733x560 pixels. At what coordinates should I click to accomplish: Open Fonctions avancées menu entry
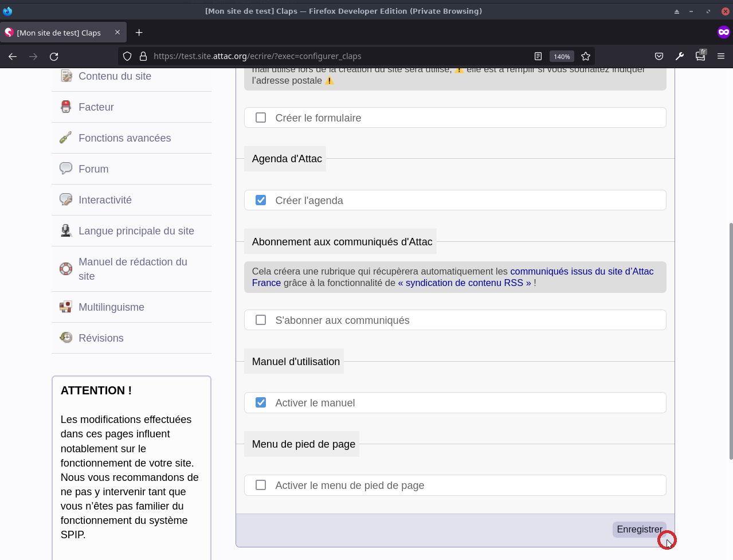(x=124, y=138)
